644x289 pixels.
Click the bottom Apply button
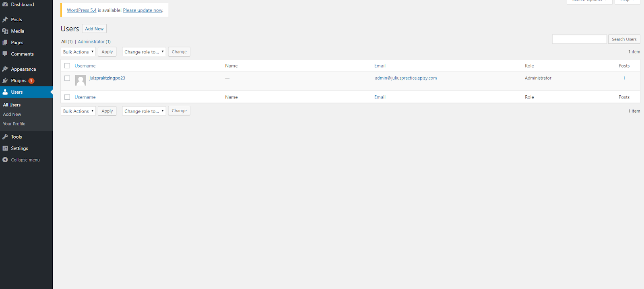coord(107,111)
